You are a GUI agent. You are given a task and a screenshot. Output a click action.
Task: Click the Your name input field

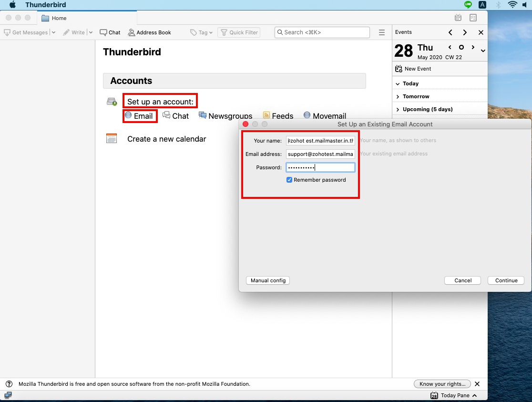320,141
